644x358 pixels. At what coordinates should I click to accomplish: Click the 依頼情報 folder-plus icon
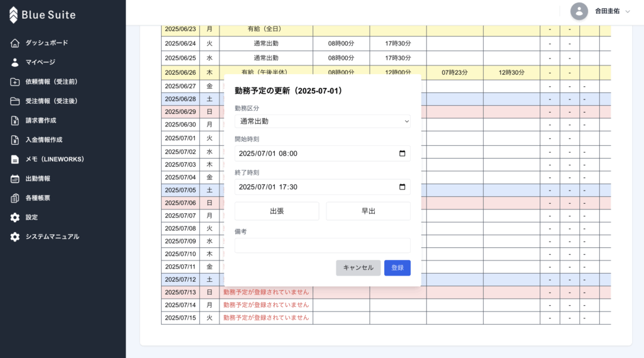pyautogui.click(x=15, y=82)
